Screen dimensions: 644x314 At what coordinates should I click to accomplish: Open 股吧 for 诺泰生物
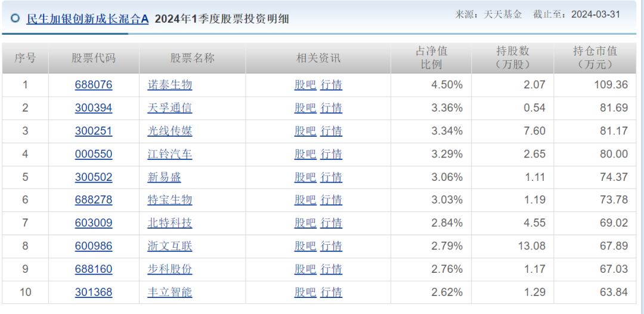click(305, 85)
